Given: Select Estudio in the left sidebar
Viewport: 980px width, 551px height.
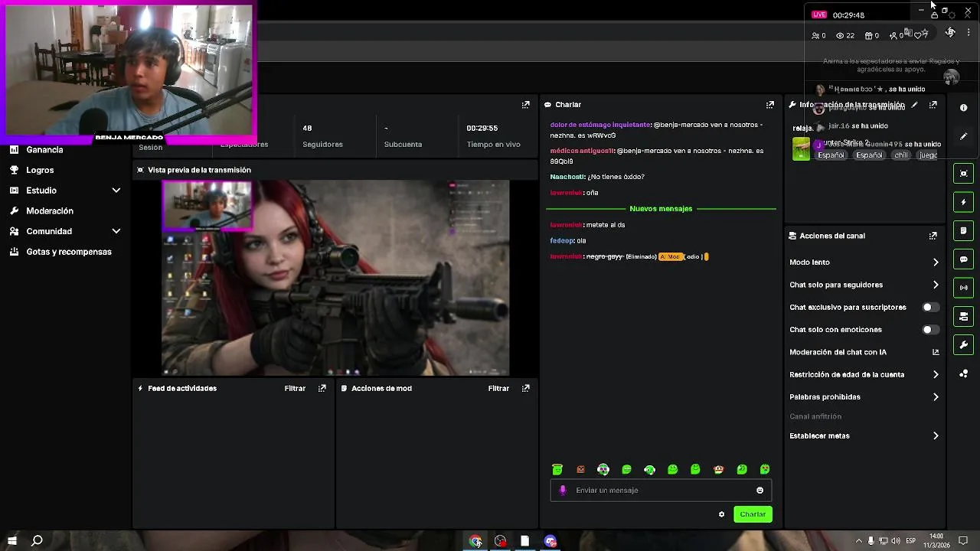Looking at the screenshot, I should click(x=41, y=191).
